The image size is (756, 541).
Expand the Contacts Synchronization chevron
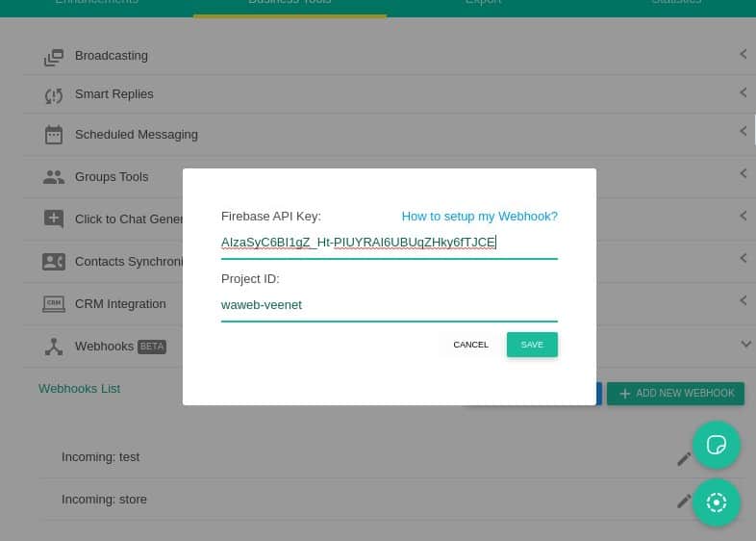coord(743,258)
